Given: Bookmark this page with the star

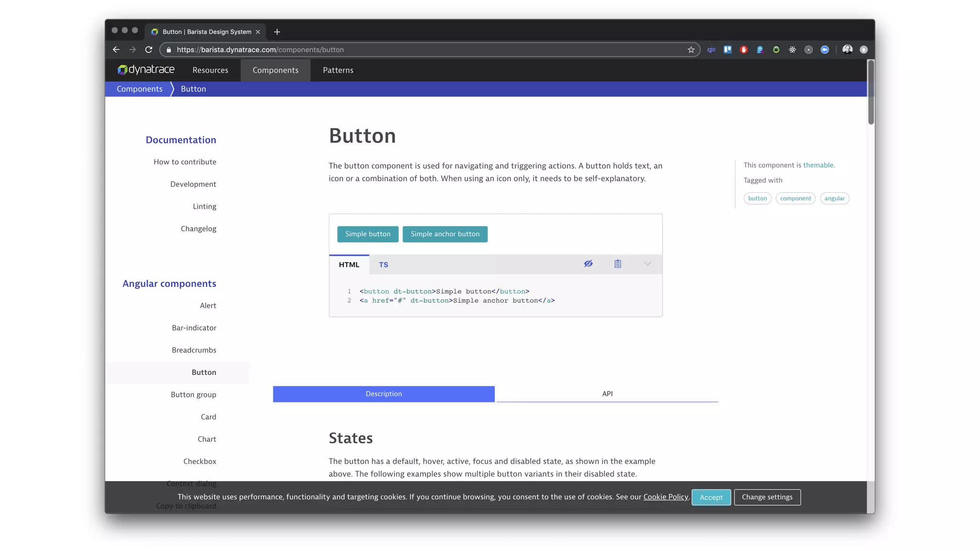Looking at the screenshot, I should pyautogui.click(x=691, y=50).
